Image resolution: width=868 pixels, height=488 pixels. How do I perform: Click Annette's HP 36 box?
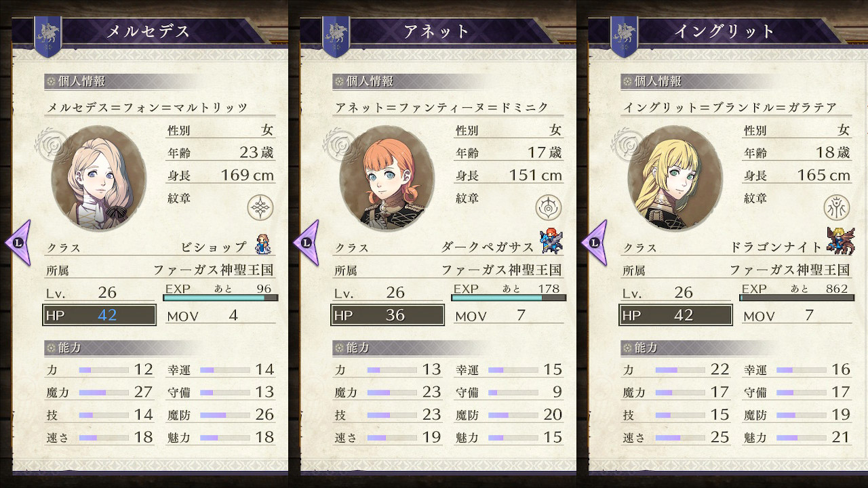pos(388,315)
